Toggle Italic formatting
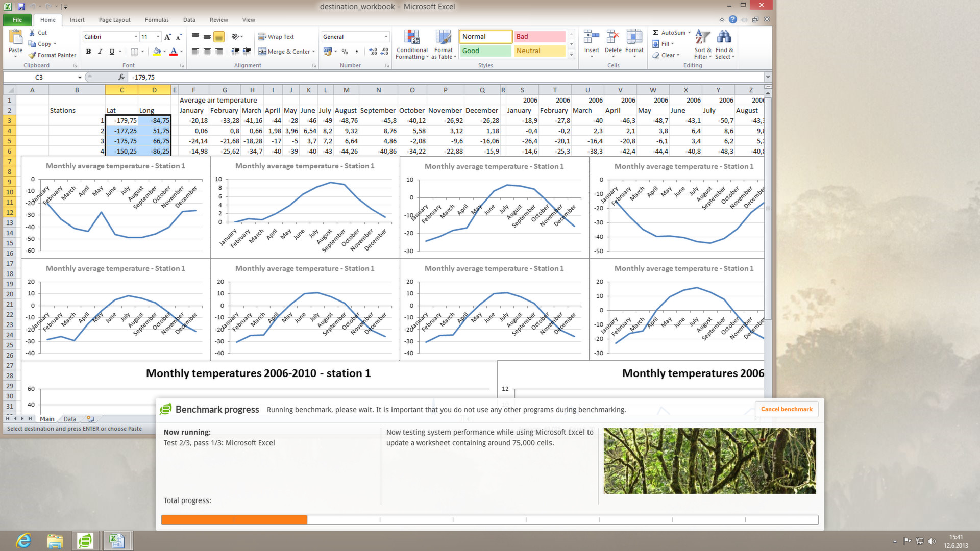 (100, 52)
